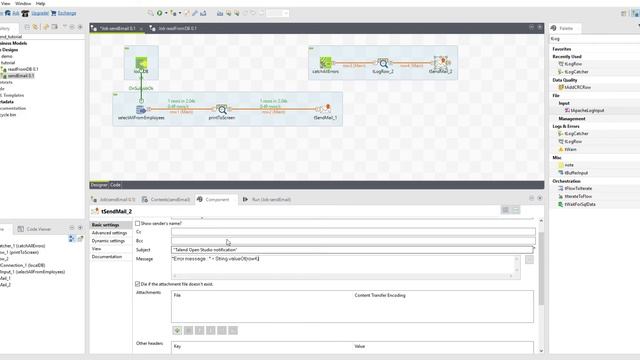Click the green add attachment row button
The height and width of the screenshot is (360, 640).
tap(177, 331)
